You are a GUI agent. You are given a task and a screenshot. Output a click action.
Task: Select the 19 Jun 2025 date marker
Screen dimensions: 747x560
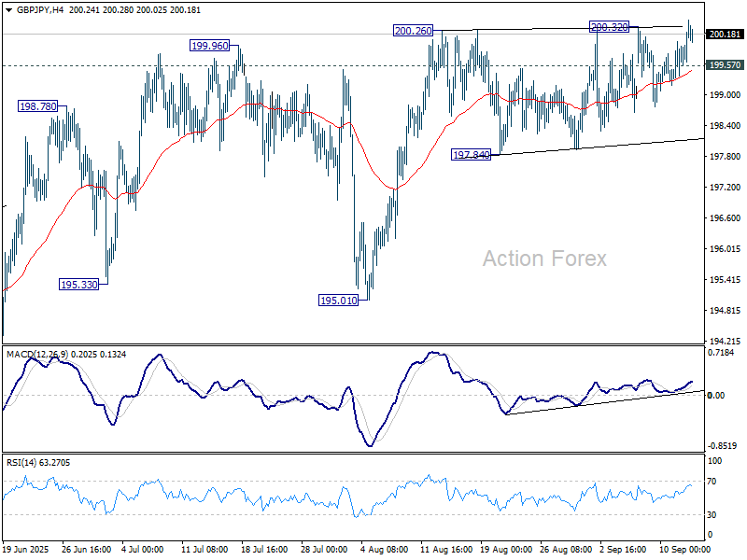(27, 552)
